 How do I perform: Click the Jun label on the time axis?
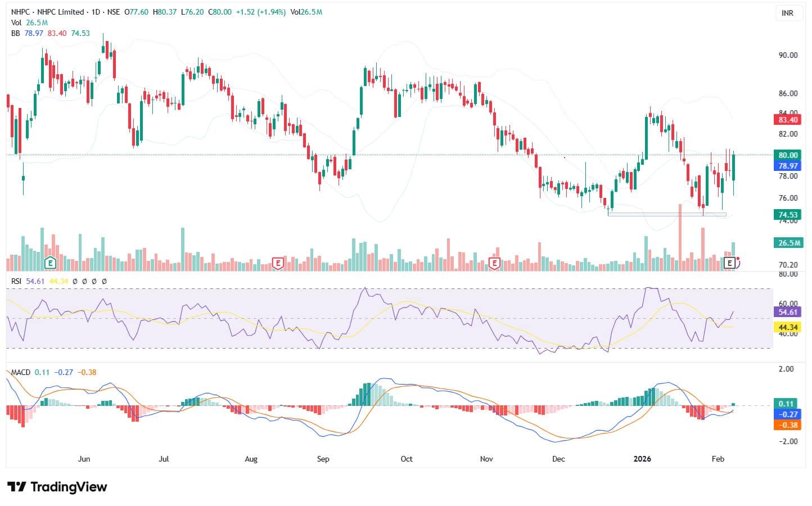click(84, 459)
